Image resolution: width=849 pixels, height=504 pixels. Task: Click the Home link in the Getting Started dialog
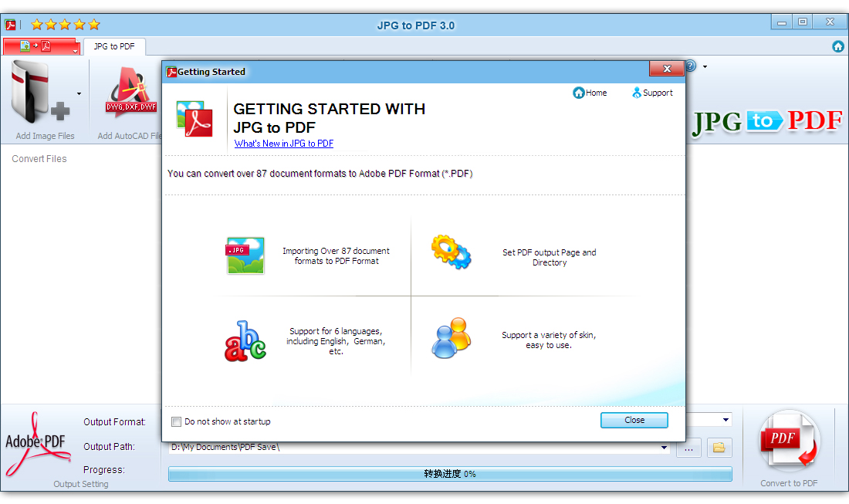coord(590,93)
